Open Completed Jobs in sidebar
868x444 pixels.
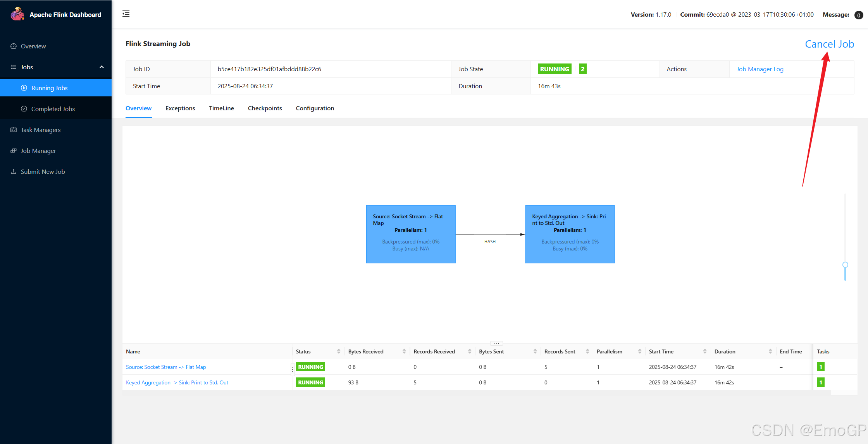coord(56,109)
